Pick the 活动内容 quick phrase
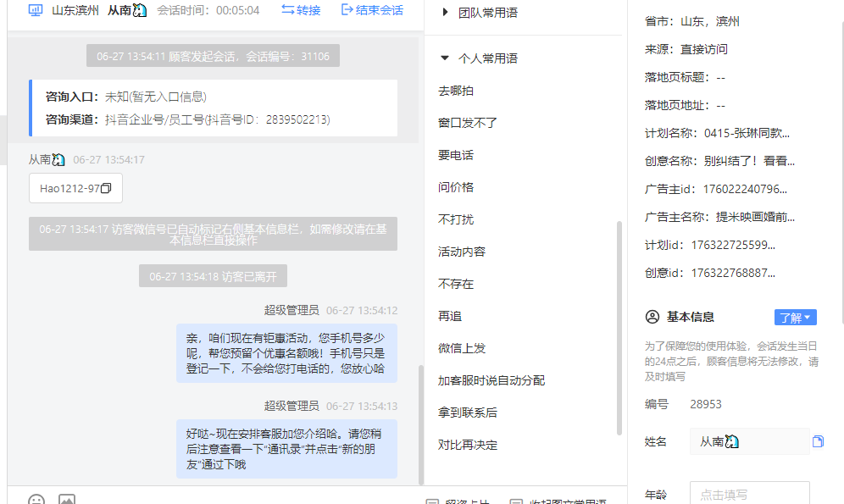Image resolution: width=844 pixels, height=504 pixels. (x=462, y=252)
